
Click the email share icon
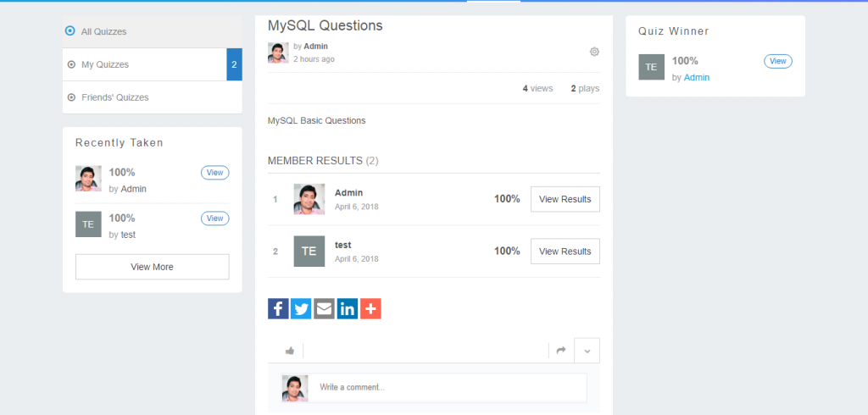tap(324, 308)
